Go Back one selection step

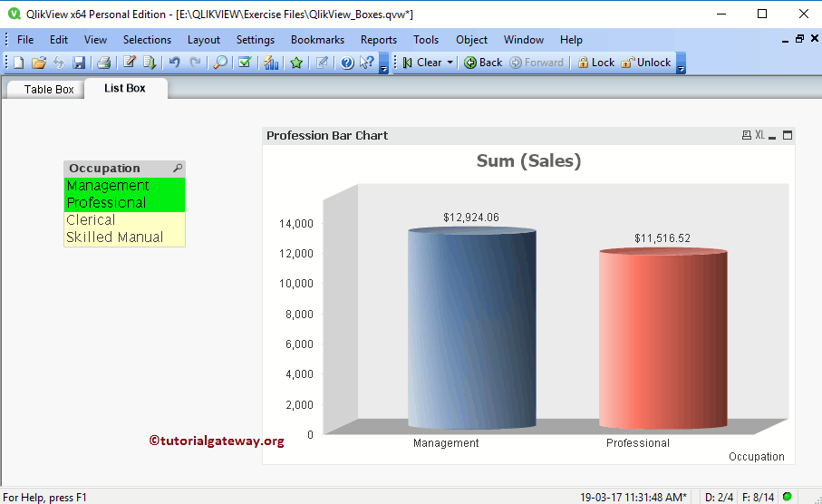483,63
